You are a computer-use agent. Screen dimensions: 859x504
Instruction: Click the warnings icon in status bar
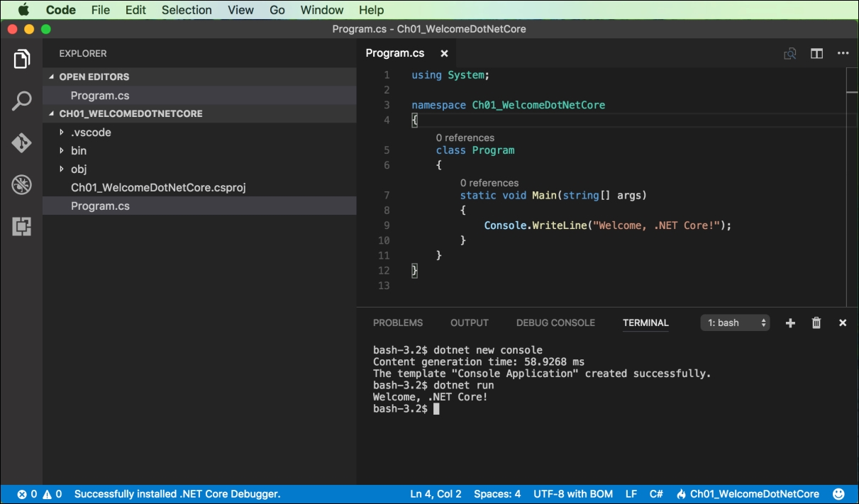pos(47,494)
